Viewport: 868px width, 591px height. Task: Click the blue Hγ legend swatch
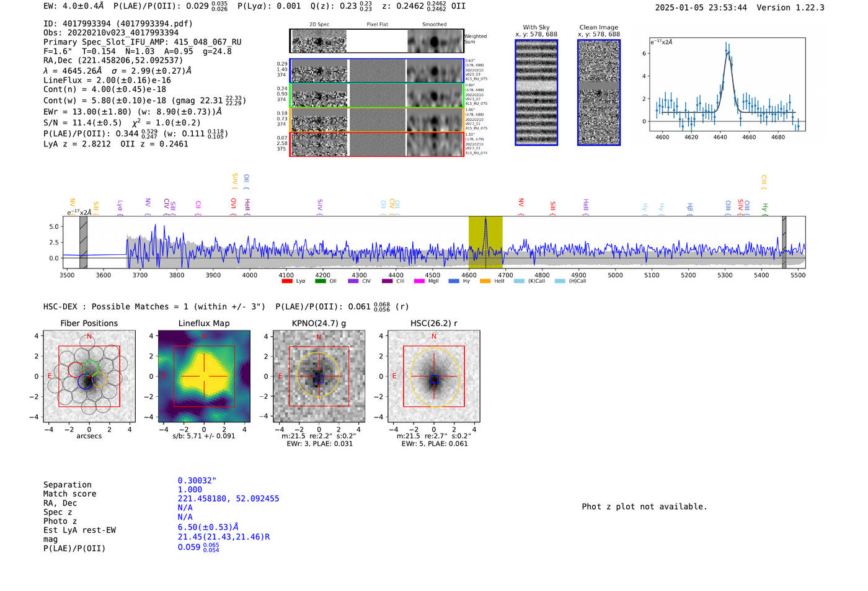454,281
